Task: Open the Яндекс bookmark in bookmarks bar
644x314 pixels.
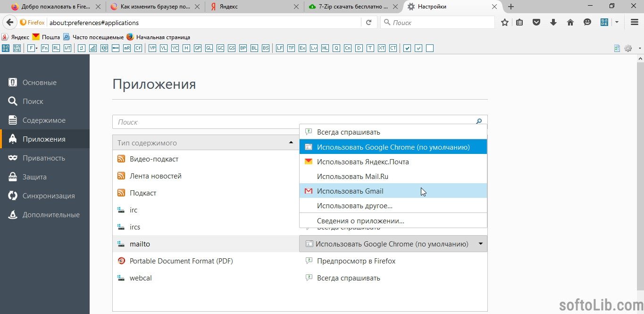Action: [x=16, y=37]
